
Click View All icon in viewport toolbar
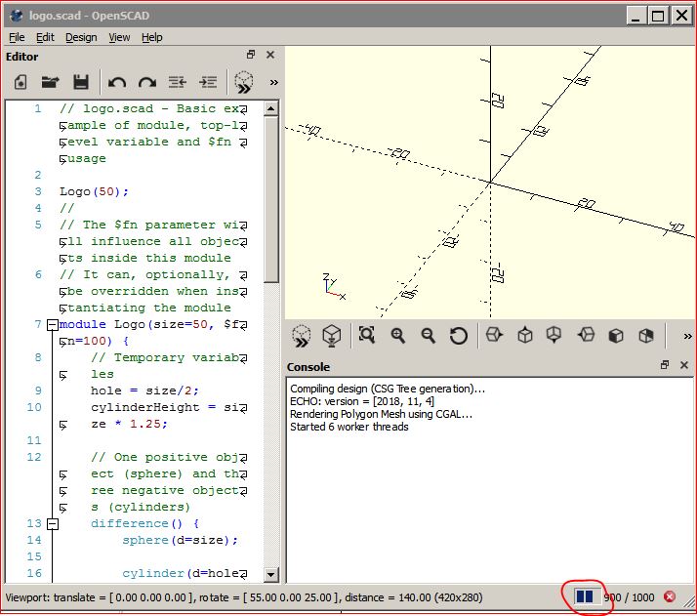(366, 336)
